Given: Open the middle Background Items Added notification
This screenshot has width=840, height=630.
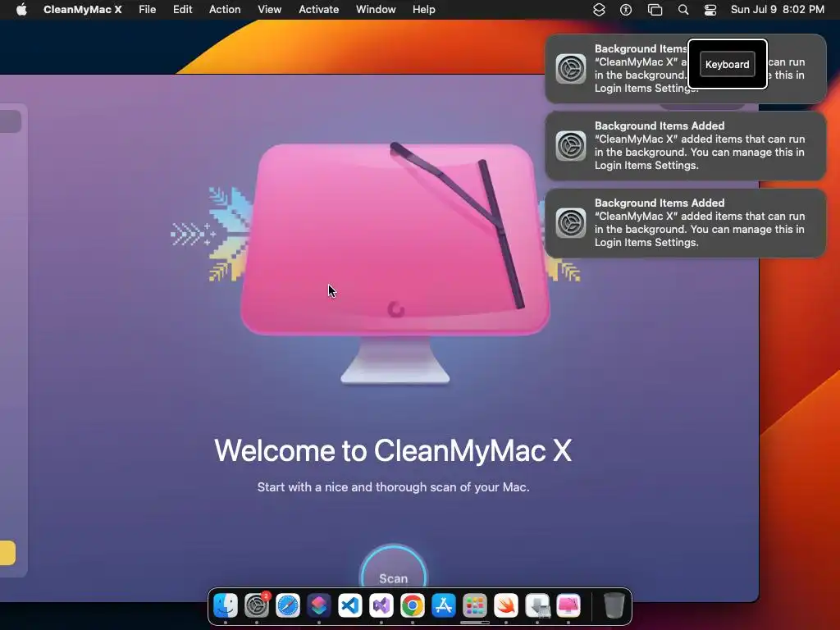Looking at the screenshot, I should [x=685, y=146].
